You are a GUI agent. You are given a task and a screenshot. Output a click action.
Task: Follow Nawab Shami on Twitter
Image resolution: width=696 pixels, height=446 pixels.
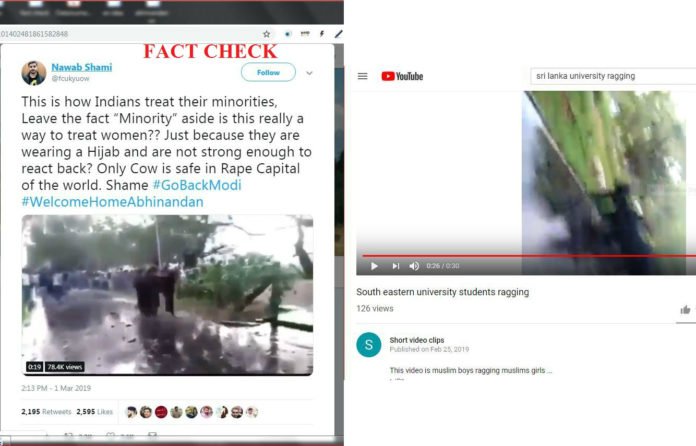(x=268, y=72)
